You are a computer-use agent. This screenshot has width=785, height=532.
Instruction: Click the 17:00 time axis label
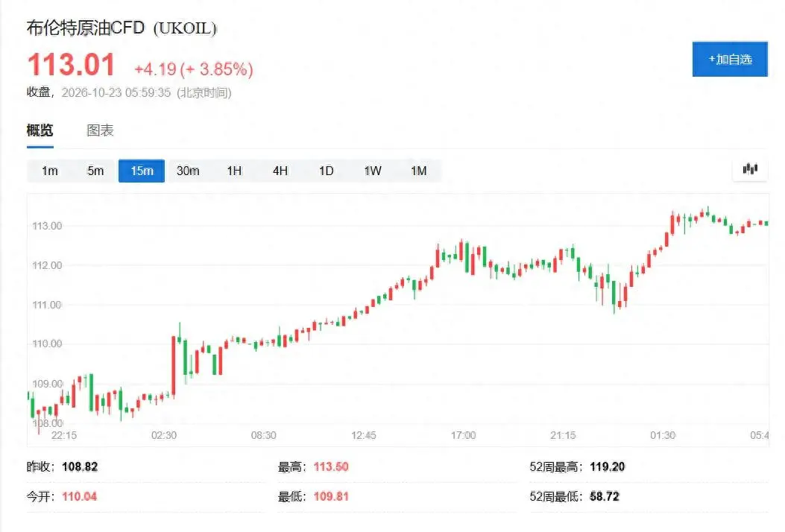coord(463,435)
